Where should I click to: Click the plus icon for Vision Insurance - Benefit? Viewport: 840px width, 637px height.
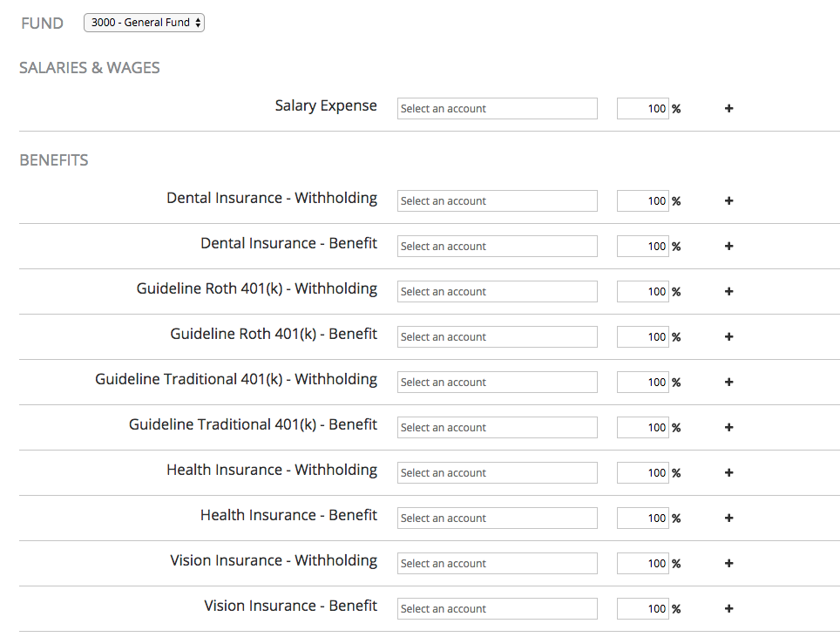[x=728, y=608]
